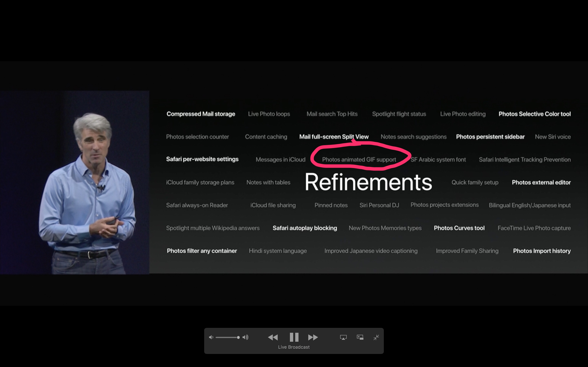
Task: Click the fast-forward button
Action: [x=313, y=337]
